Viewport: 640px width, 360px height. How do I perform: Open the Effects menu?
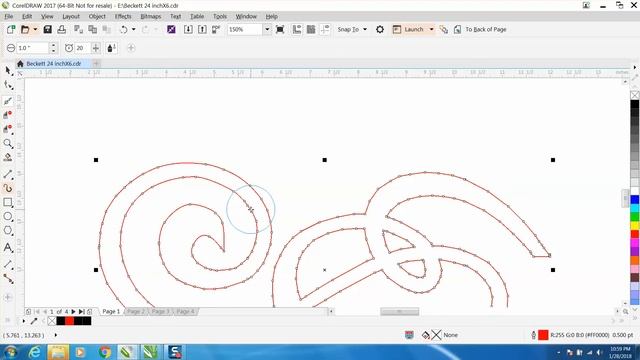tap(123, 16)
